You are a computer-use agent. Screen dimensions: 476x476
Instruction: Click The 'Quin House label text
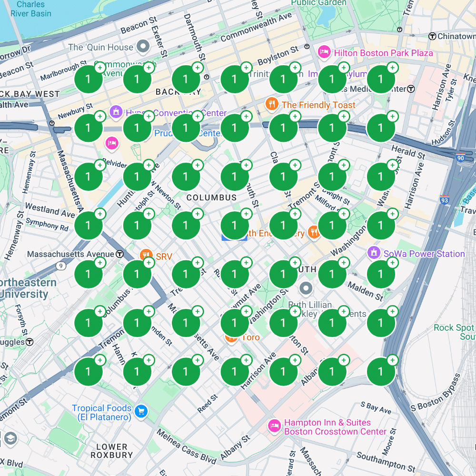pyautogui.click(x=100, y=47)
